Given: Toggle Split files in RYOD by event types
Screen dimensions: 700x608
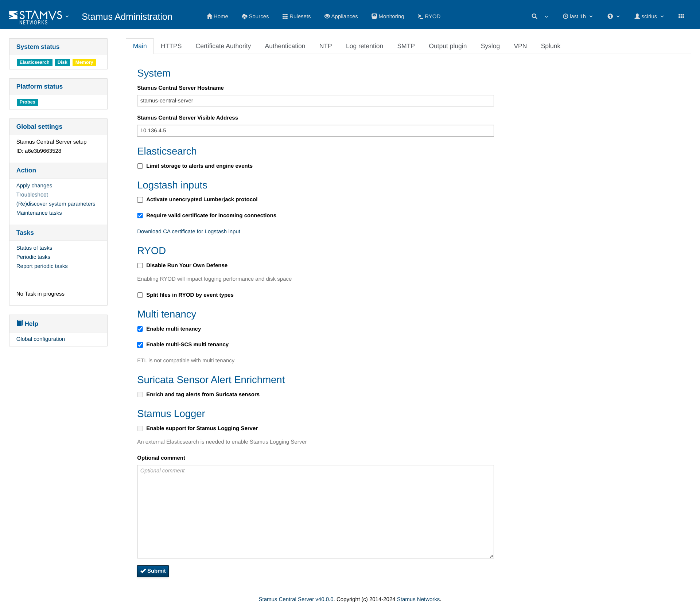Looking at the screenshot, I should [x=140, y=295].
